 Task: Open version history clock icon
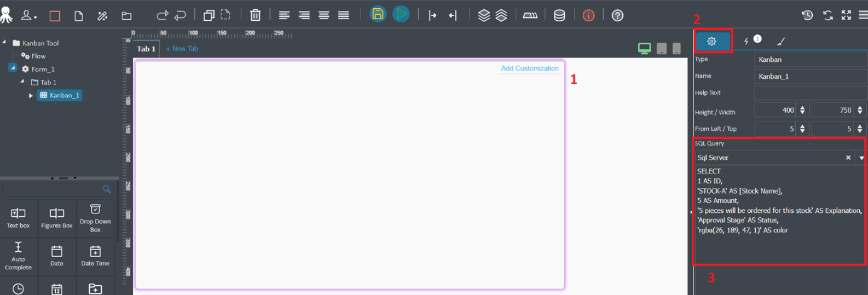pyautogui.click(x=807, y=15)
